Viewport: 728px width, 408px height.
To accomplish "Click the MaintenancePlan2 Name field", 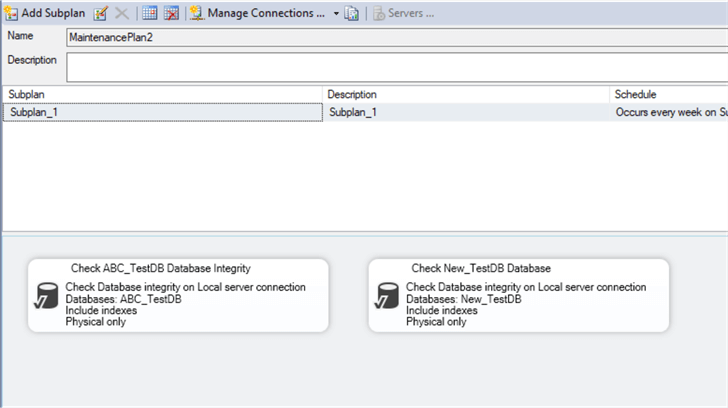I will pos(395,37).
